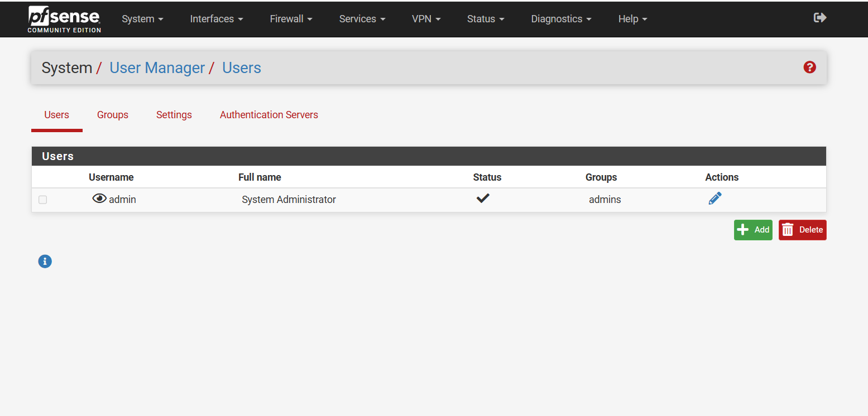Click the pencil icon to edit admin
The width and height of the screenshot is (868, 416).
coord(714,199)
